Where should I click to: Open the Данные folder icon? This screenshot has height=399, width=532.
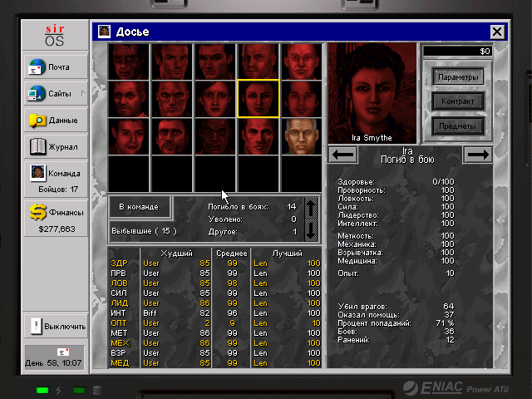click(37, 120)
